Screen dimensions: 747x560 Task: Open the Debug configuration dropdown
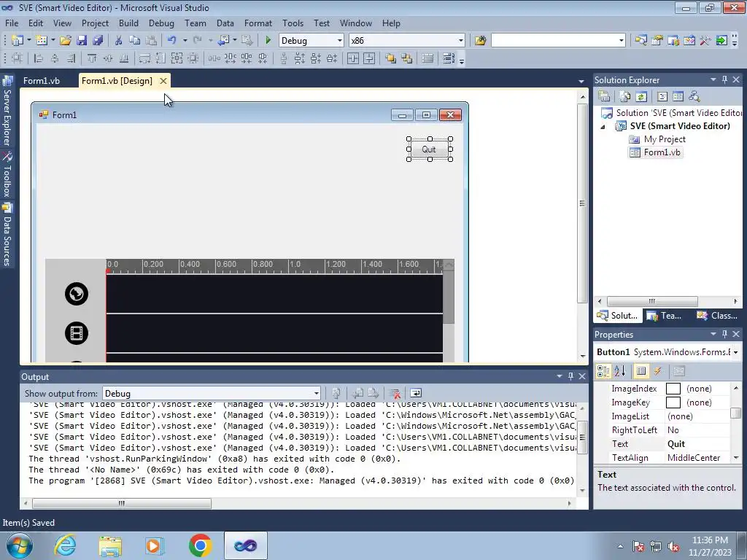pyautogui.click(x=340, y=41)
